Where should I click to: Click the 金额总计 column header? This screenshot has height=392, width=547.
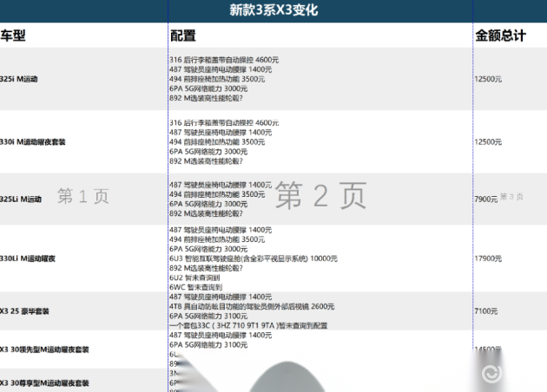[x=500, y=36]
